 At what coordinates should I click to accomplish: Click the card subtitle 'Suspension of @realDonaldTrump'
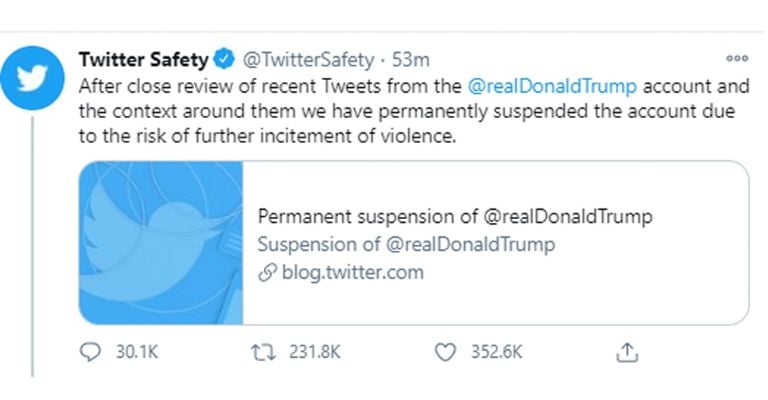click(x=406, y=244)
